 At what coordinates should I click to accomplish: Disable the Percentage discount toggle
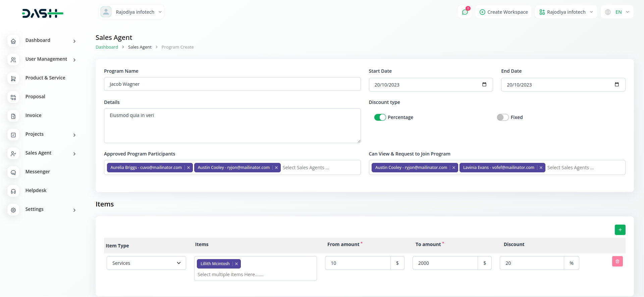[380, 117]
